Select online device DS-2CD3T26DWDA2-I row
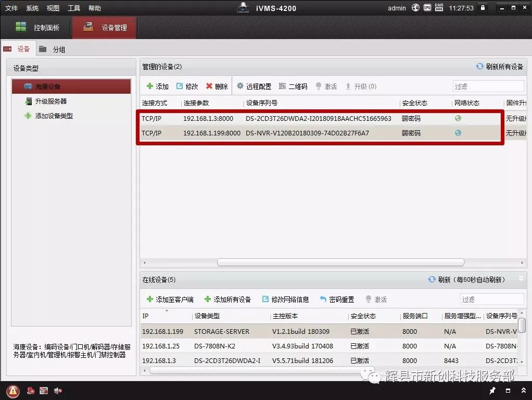This screenshot has width=532, height=400. pos(329,360)
